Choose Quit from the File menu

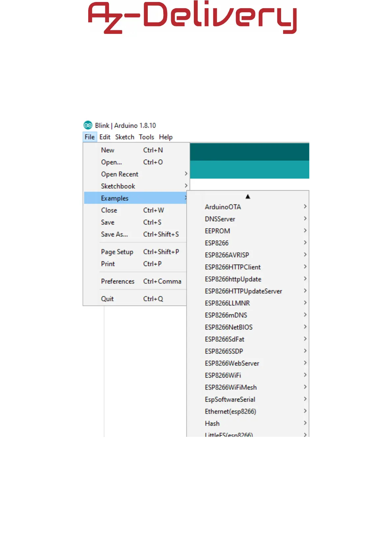point(135,299)
